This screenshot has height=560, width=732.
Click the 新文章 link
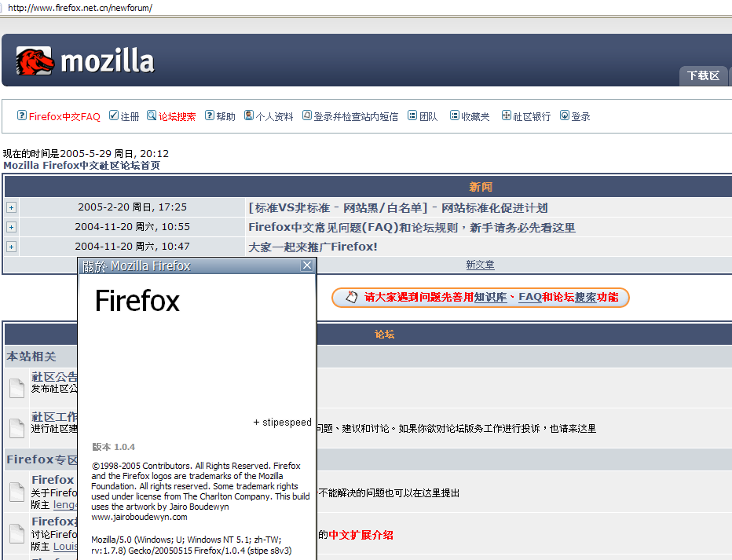click(x=480, y=265)
